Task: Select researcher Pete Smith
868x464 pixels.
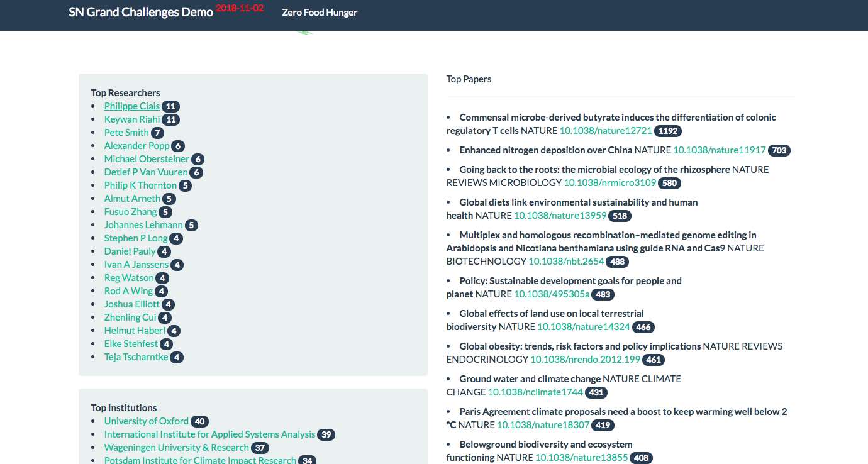Action: (126, 133)
